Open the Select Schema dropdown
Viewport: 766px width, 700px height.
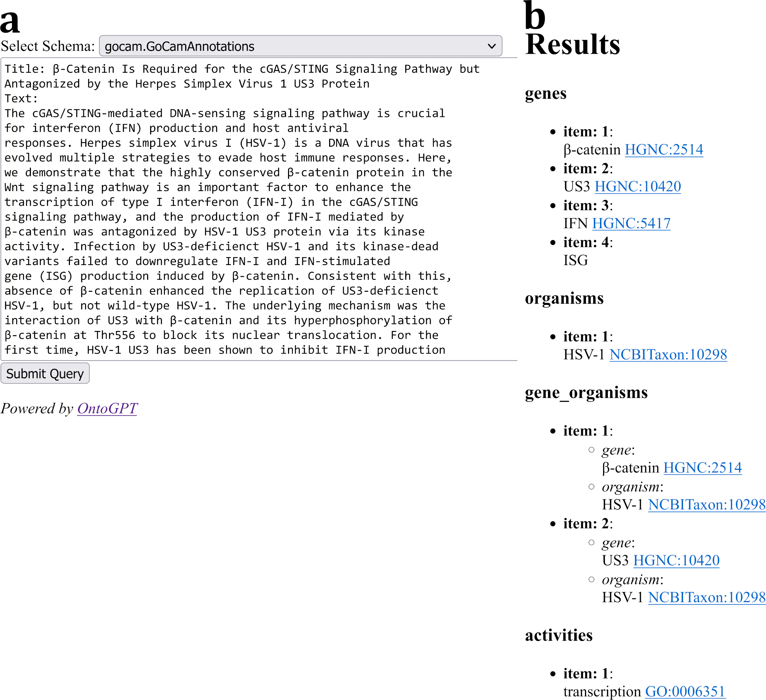point(300,46)
